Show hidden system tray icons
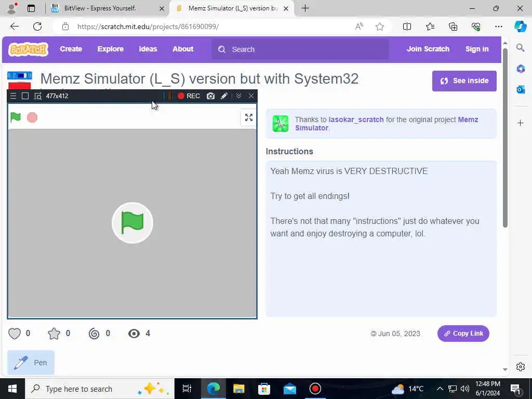The image size is (532, 399). pyautogui.click(x=440, y=389)
